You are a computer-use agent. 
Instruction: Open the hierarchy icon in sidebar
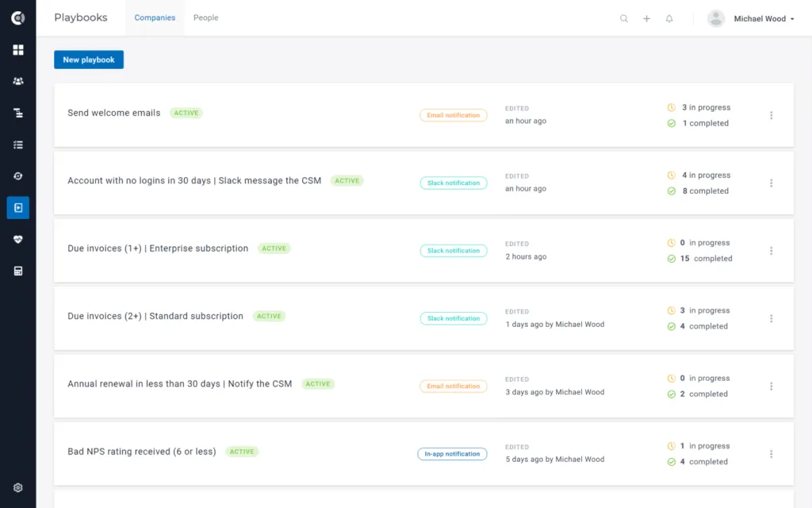coord(18,113)
